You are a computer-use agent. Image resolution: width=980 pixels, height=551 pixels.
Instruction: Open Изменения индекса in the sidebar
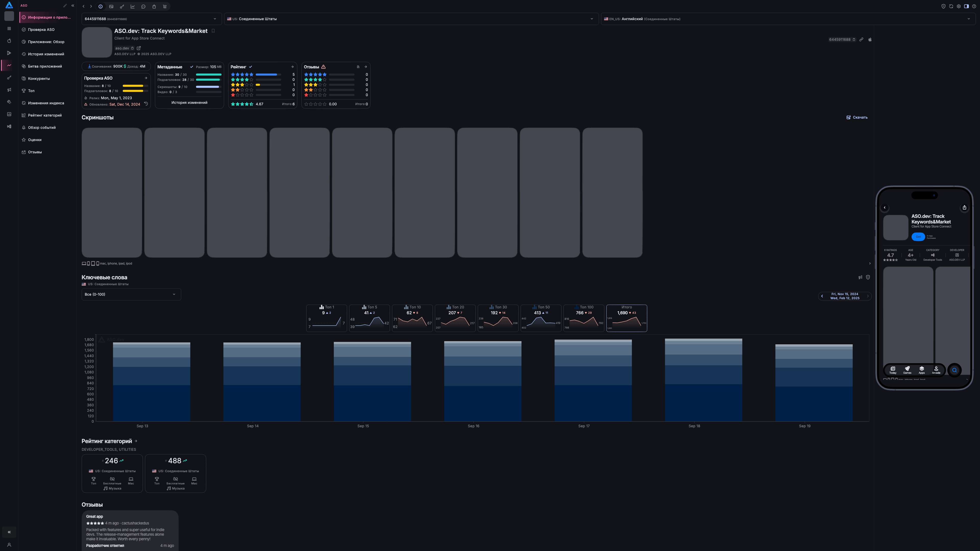pyautogui.click(x=47, y=103)
